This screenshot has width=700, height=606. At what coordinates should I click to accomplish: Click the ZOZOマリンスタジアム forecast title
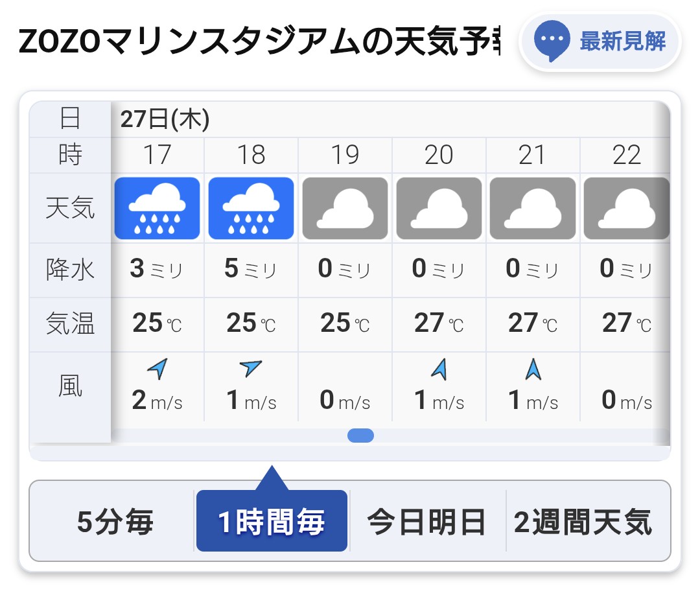tap(259, 41)
